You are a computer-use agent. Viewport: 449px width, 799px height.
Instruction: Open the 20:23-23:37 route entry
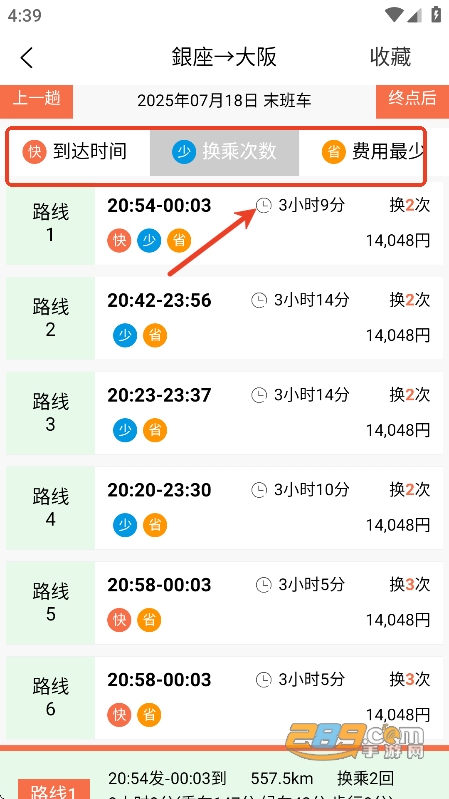coord(224,413)
